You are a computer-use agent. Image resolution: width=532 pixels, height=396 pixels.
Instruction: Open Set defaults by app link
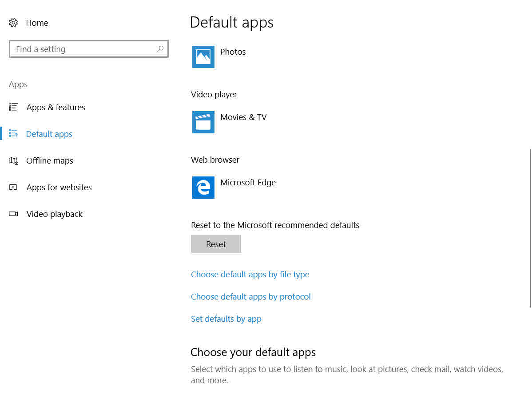pos(226,319)
